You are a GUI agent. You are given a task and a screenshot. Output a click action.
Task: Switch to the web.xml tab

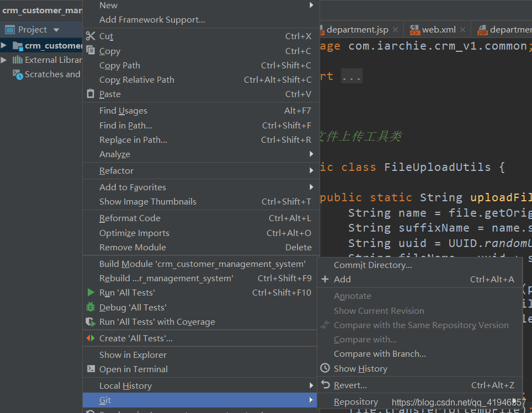439,30
